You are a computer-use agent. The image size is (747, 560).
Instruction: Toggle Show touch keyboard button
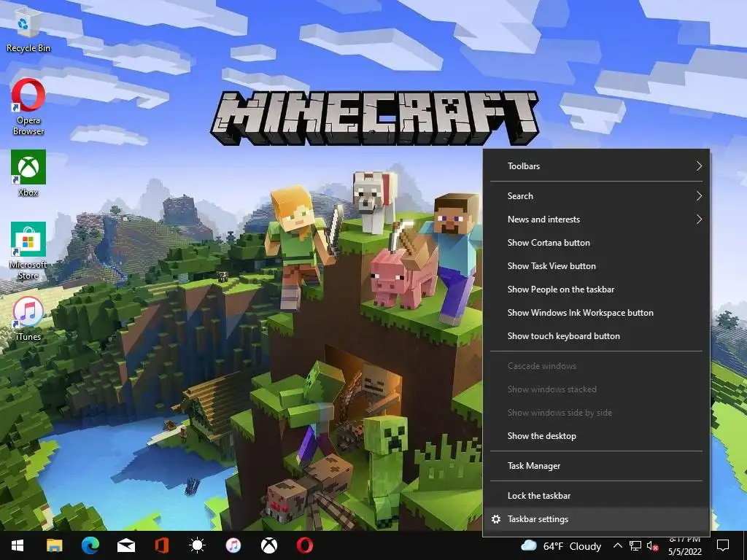pos(597,335)
